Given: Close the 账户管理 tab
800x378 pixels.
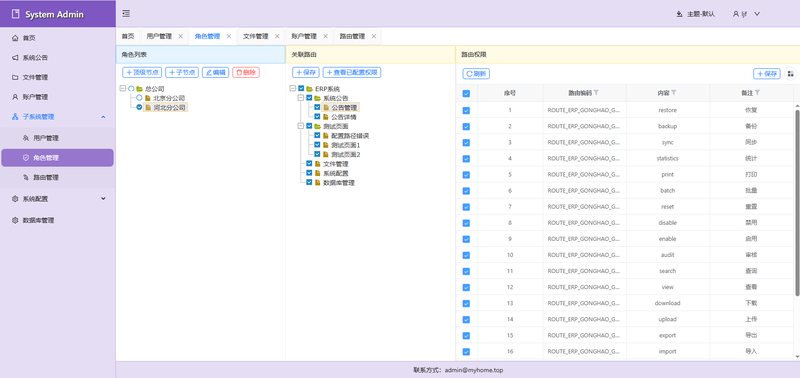Looking at the screenshot, I should tap(326, 36).
